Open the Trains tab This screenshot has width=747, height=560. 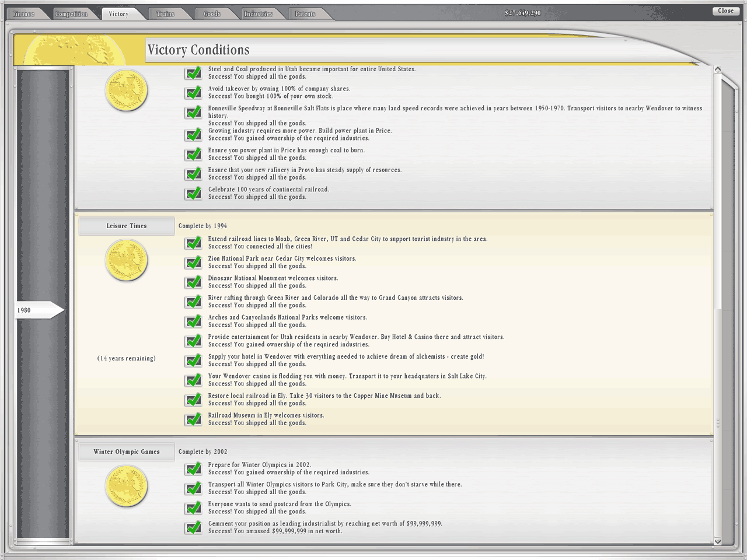[165, 13]
